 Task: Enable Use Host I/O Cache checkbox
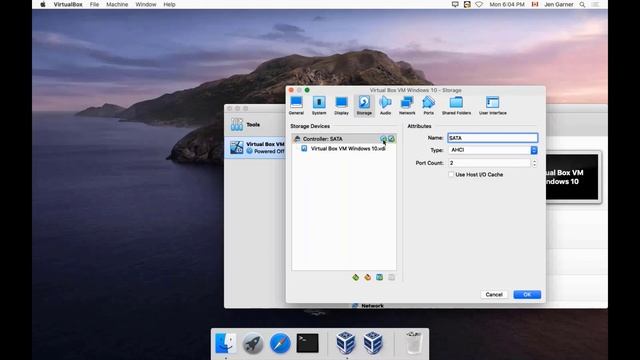click(x=451, y=174)
